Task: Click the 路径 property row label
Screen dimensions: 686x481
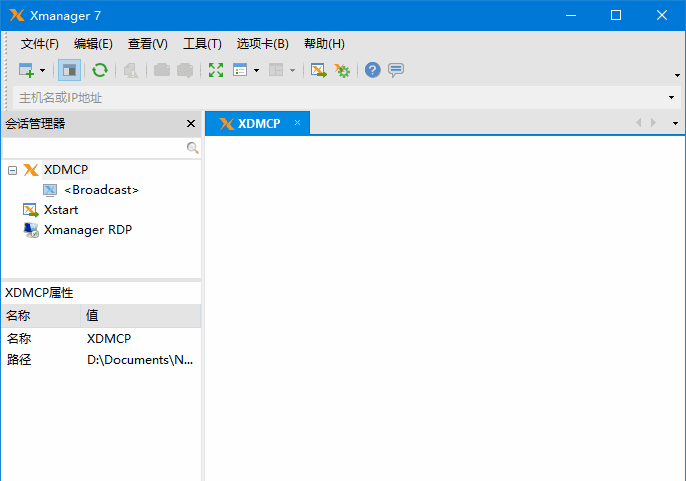Action: pos(19,360)
